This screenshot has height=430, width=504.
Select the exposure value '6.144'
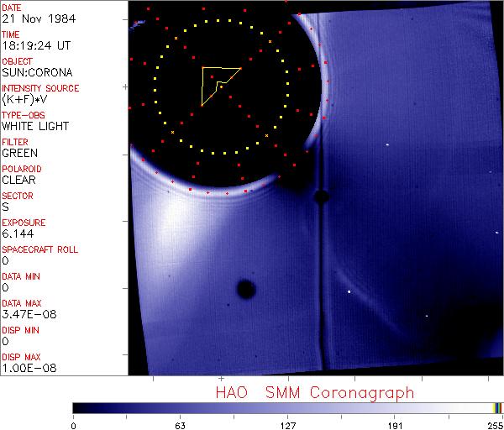tap(18, 234)
